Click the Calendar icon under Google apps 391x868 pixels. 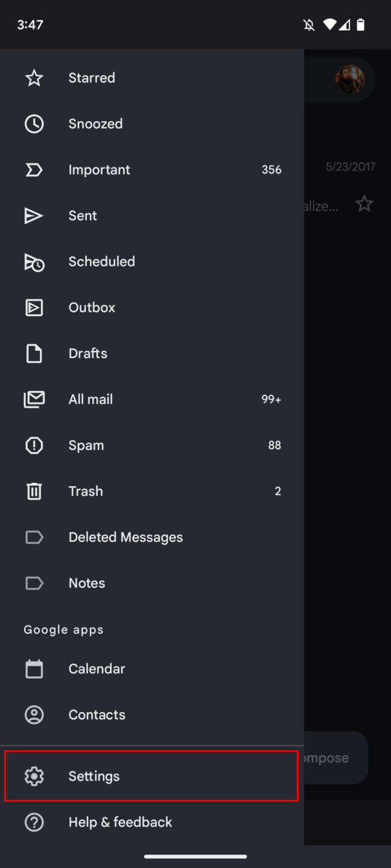point(34,668)
